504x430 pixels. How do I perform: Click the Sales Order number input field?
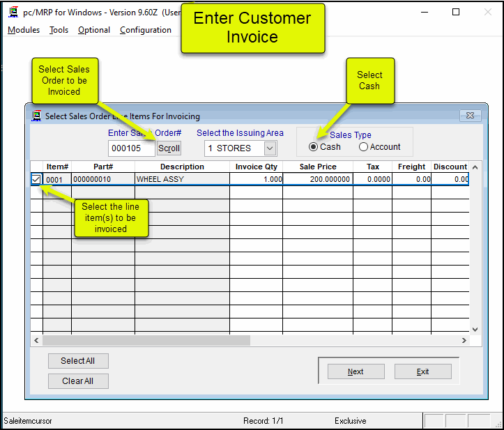[131, 148]
